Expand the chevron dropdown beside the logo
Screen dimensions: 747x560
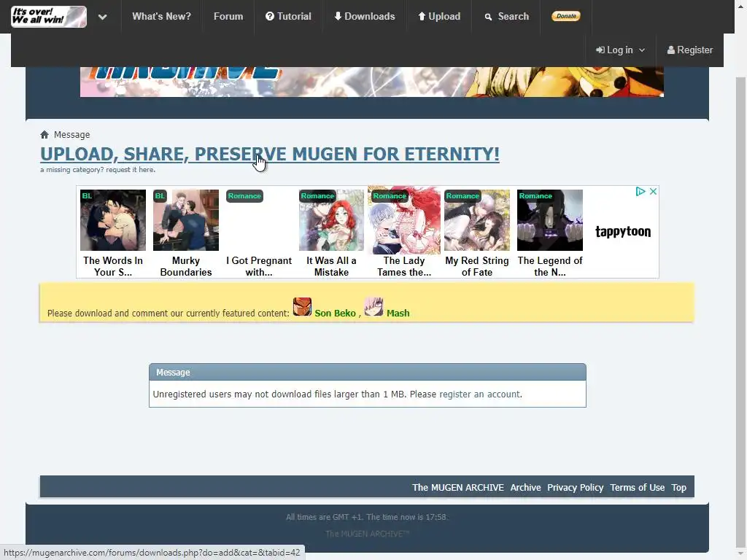point(102,17)
